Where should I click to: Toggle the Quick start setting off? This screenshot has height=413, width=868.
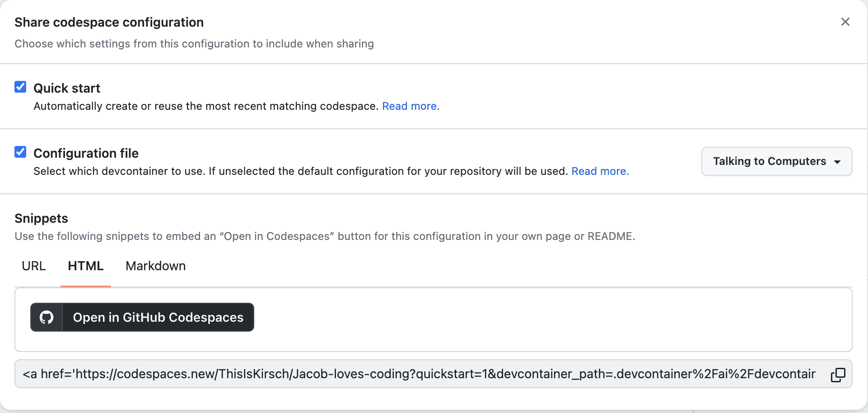coord(20,86)
